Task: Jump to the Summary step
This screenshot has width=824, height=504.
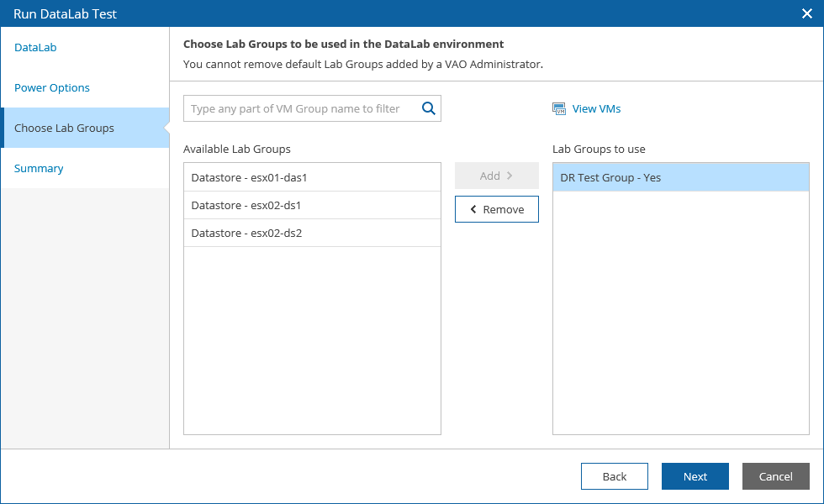Action: (39, 169)
